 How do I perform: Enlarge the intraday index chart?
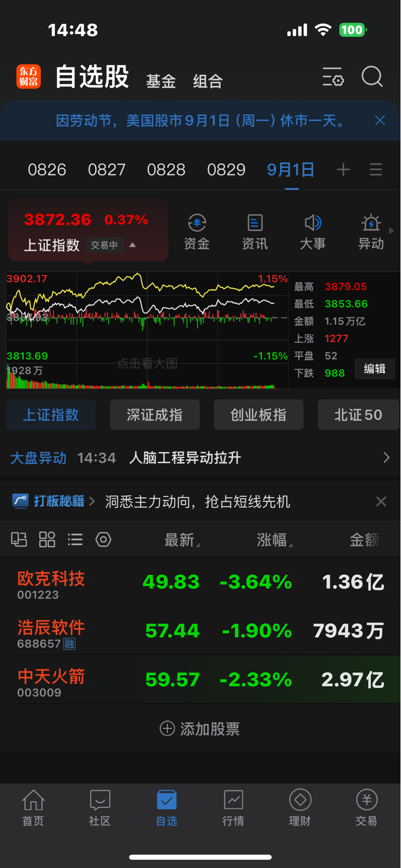point(147,330)
